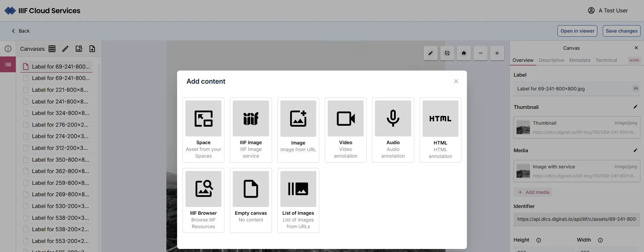Zoom in with the plus button
The height and width of the screenshot is (252, 644).
tap(497, 53)
